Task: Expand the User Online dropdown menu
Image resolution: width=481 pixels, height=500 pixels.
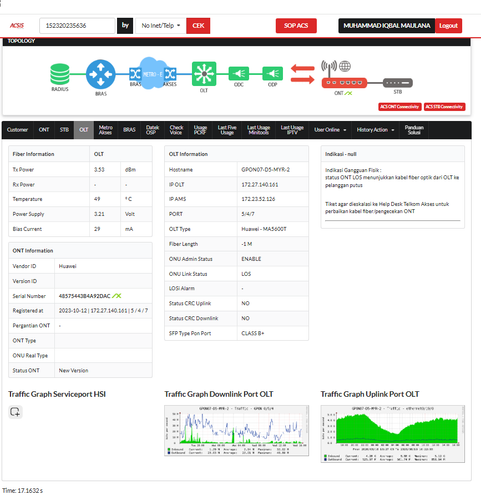Action: click(x=330, y=130)
